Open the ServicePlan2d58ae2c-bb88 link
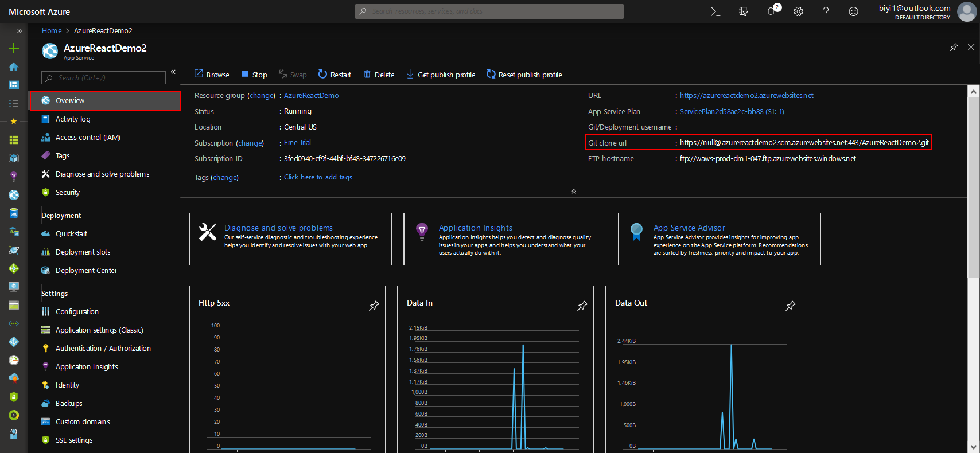 [x=732, y=112]
